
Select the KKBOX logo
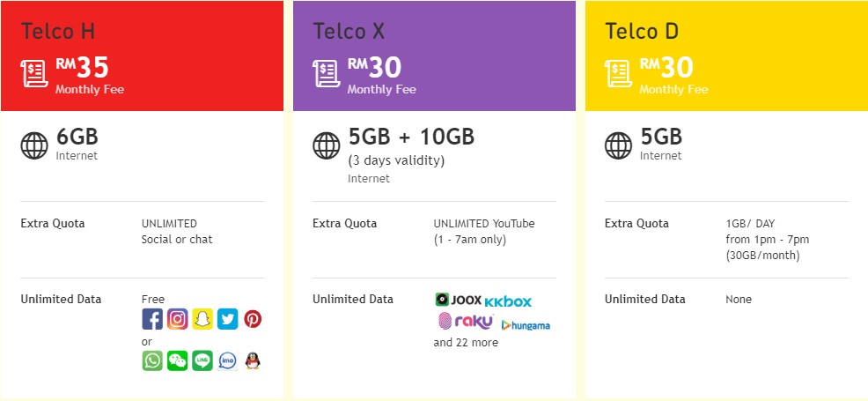[508, 302]
